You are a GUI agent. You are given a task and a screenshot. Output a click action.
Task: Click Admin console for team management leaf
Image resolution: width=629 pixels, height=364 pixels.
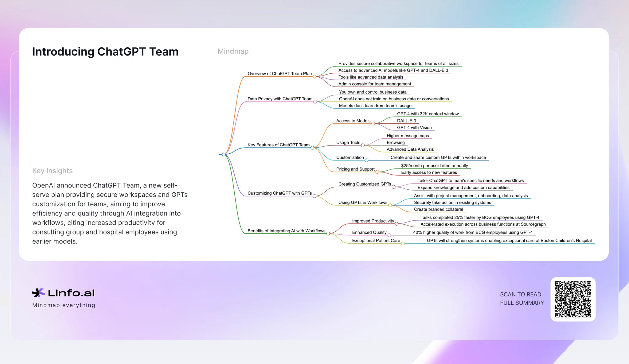375,84
